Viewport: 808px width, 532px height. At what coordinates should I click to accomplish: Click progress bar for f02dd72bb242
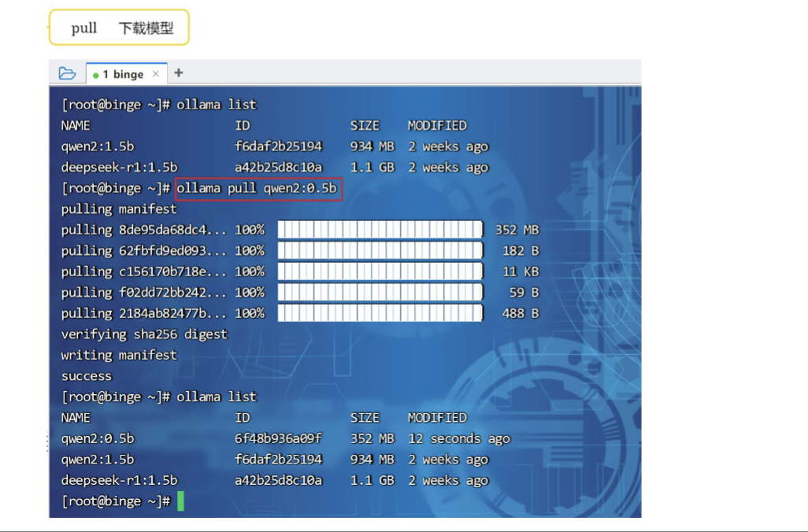(x=380, y=293)
